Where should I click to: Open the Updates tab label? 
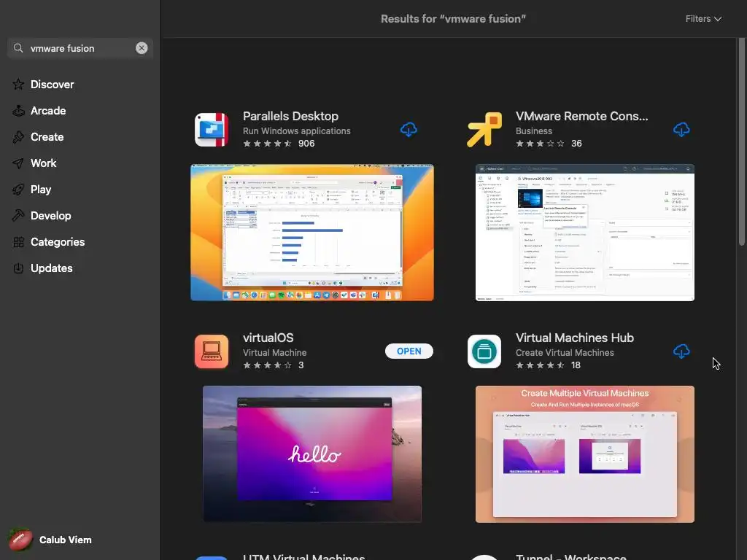pos(52,268)
